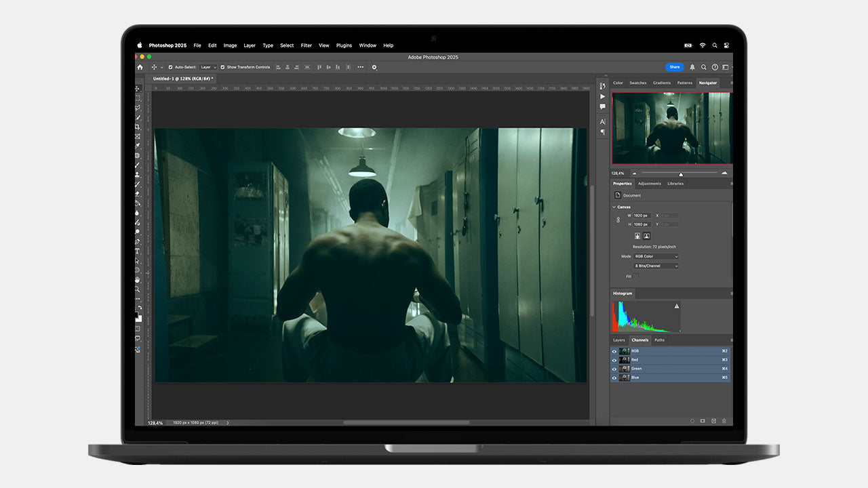Image resolution: width=868 pixels, height=488 pixels.
Task: Click the search magnifier near Share
Action: coord(704,67)
